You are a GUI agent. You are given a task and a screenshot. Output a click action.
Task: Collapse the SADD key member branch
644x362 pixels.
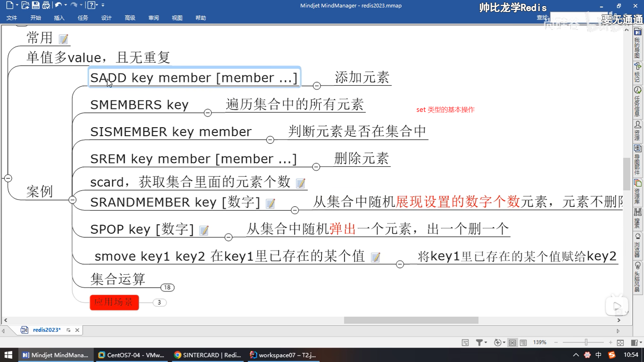[x=317, y=86]
